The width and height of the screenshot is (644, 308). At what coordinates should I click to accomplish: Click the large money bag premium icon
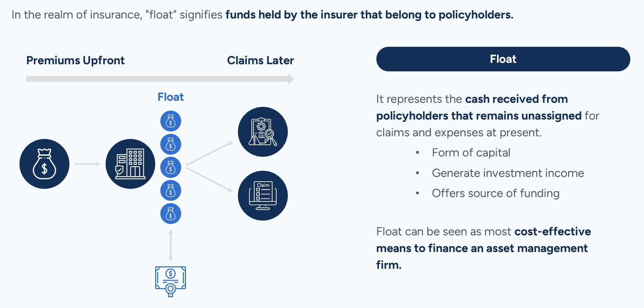[44, 164]
